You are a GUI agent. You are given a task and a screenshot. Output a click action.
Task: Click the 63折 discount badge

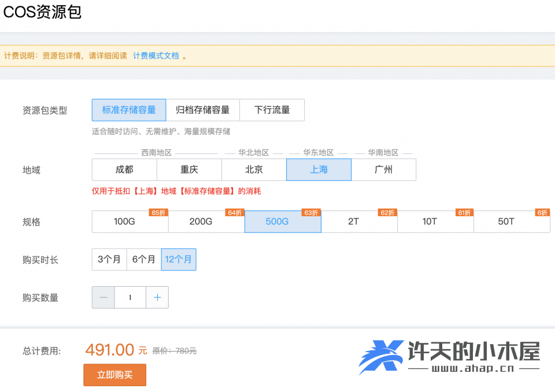point(311,212)
